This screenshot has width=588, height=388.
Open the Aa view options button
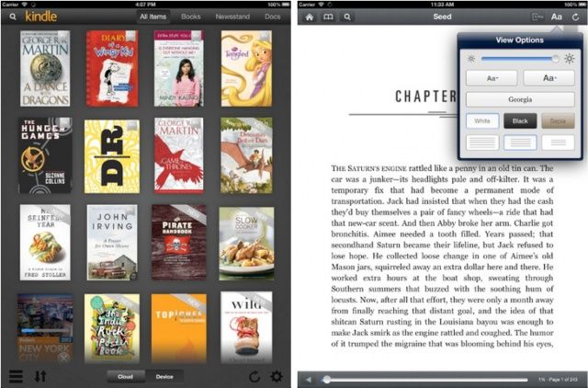[557, 17]
